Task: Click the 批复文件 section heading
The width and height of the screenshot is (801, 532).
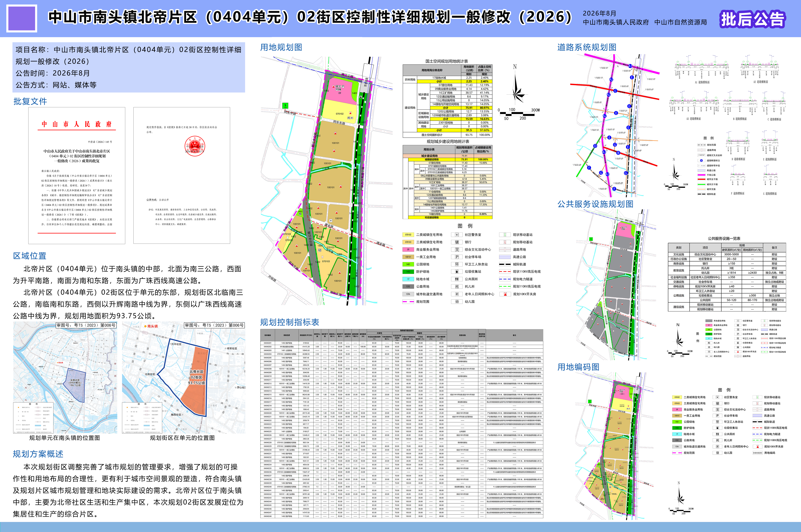Action: 30,101
